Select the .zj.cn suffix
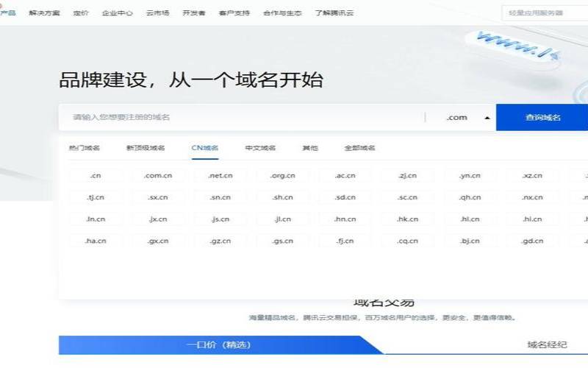 [x=408, y=175]
